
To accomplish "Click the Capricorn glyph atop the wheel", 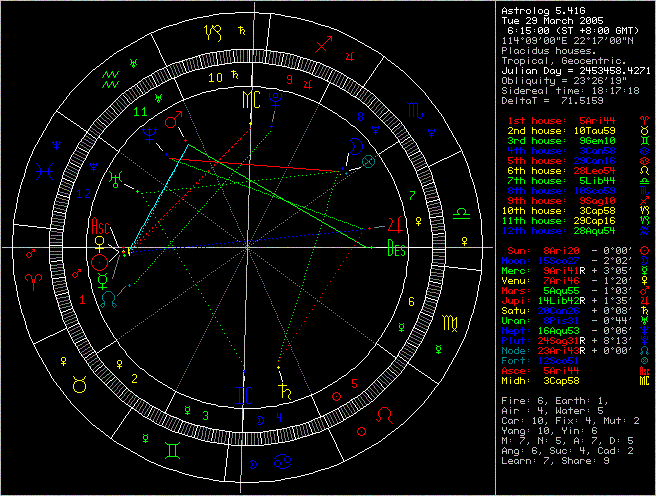I will pos(215,32).
